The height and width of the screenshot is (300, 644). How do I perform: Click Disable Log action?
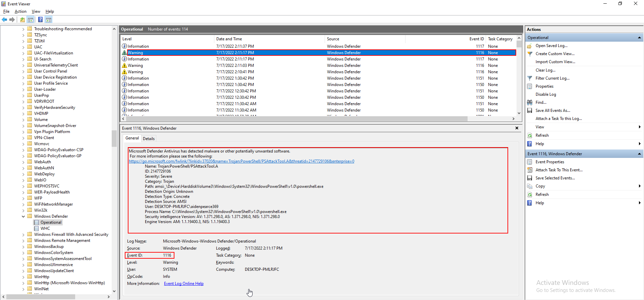546,94
